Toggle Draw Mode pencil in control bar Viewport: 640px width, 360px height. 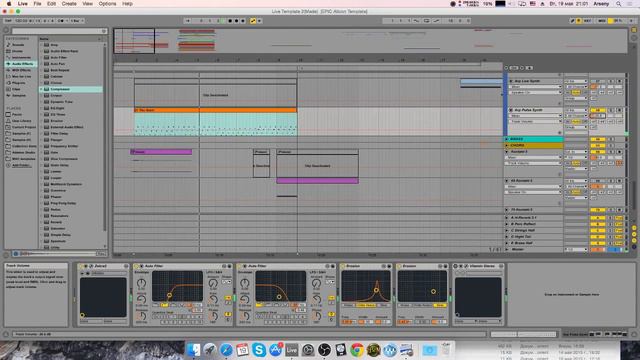(573, 21)
